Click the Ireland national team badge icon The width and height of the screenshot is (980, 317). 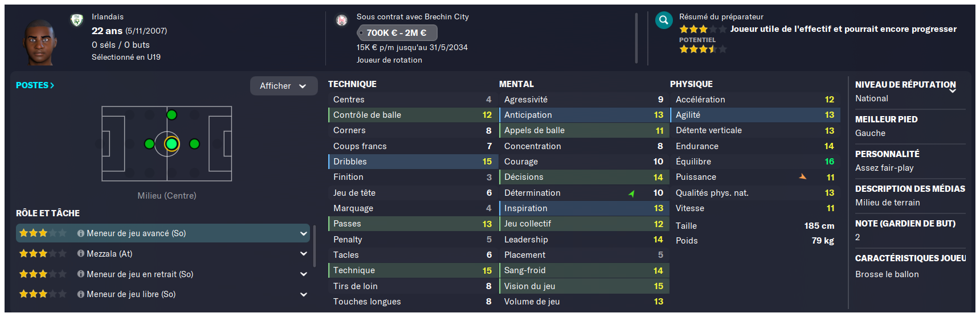pyautogui.click(x=77, y=20)
